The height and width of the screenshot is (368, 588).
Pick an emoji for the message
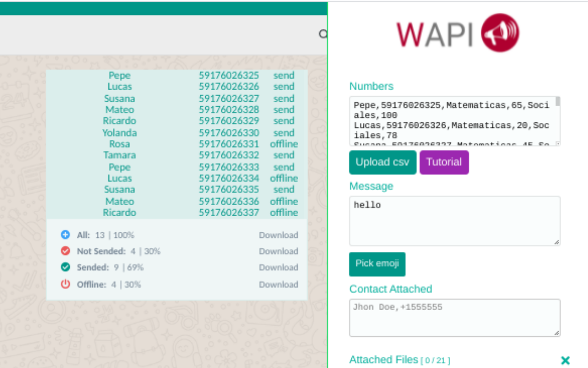tap(377, 264)
